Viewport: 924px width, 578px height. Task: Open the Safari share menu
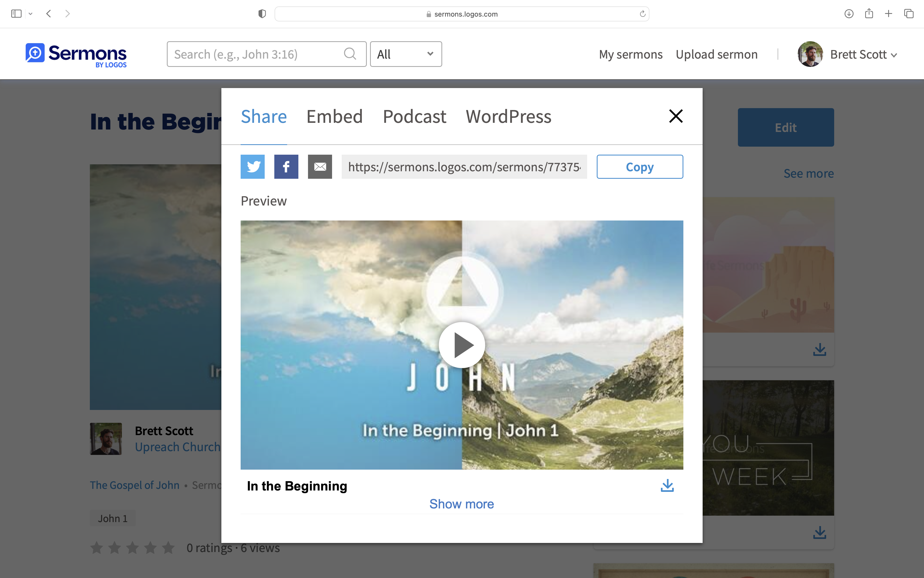point(869,14)
